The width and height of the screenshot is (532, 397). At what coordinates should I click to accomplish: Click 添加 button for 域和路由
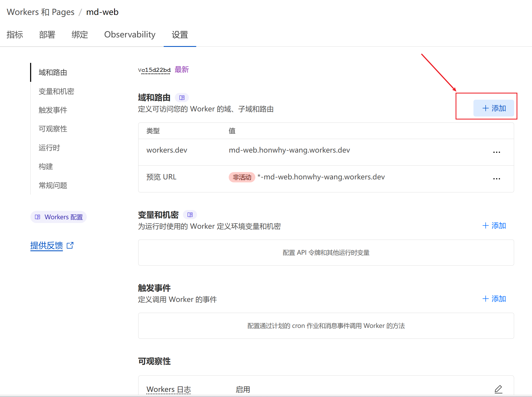point(494,108)
